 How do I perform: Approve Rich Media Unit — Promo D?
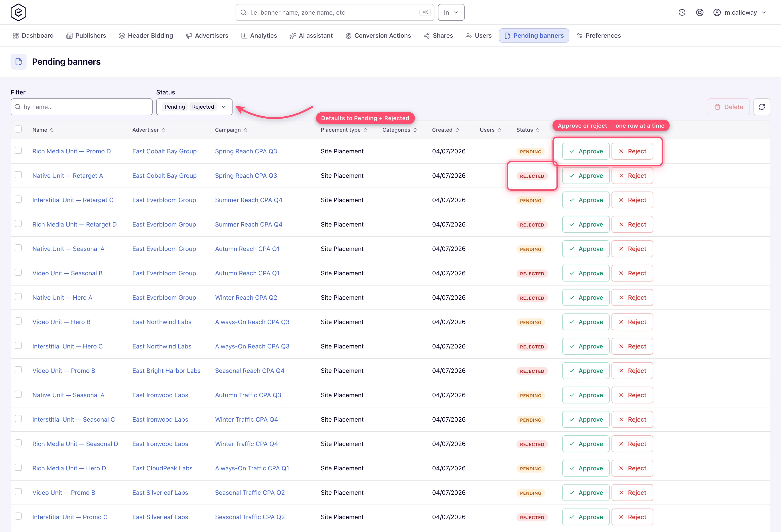pos(586,151)
